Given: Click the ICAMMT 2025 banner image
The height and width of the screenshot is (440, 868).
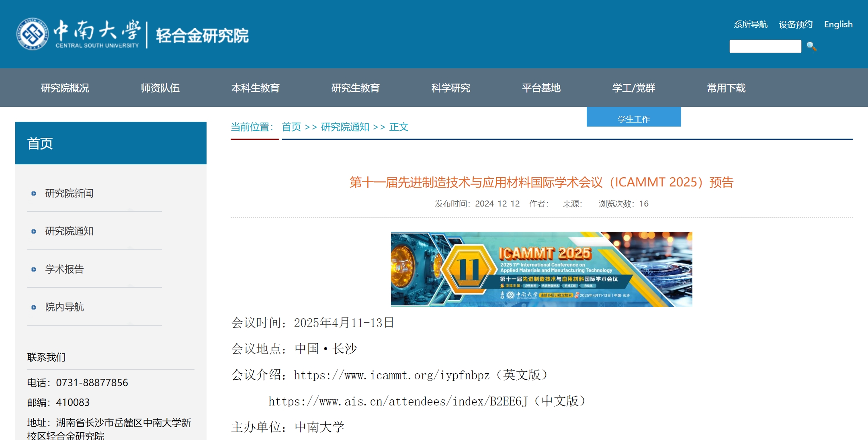Looking at the screenshot, I should pyautogui.click(x=541, y=269).
